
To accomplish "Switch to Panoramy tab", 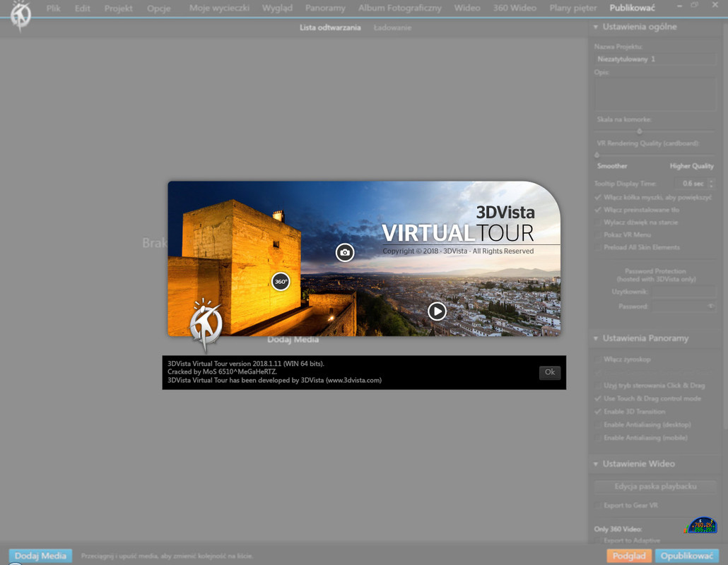I will pos(325,8).
